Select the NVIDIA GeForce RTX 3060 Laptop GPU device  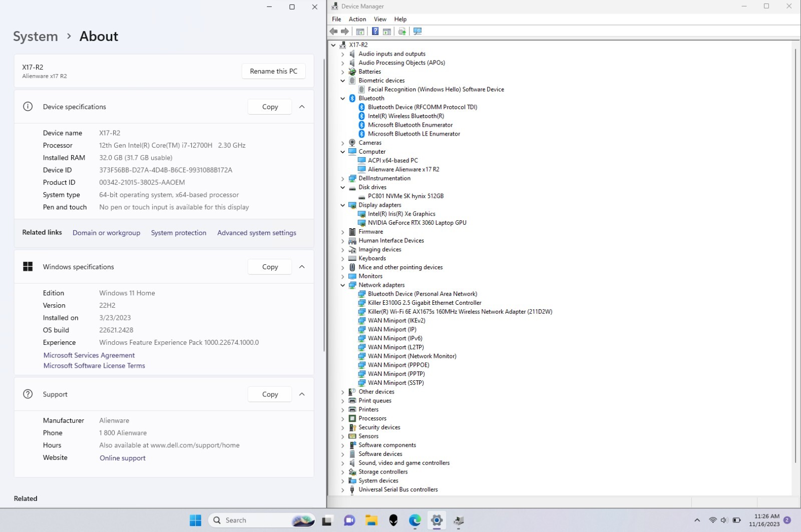(417, 223)
